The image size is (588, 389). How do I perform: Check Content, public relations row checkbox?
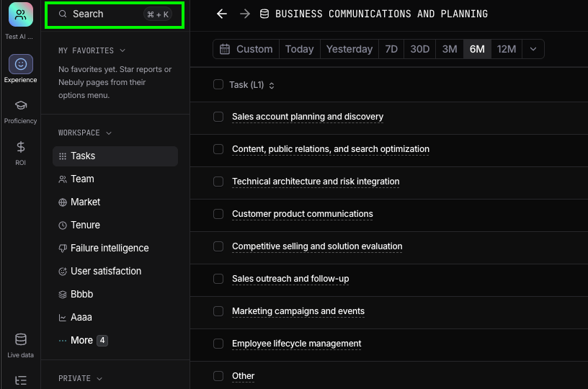218,149
